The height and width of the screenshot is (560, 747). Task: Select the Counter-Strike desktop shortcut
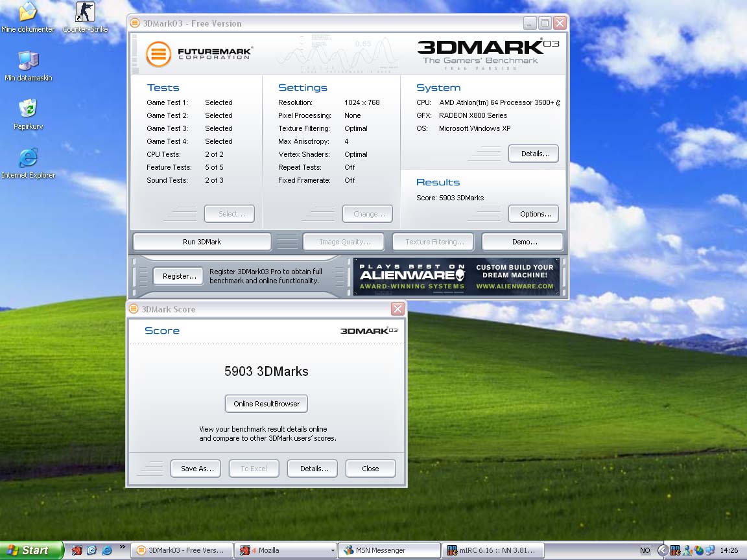[86, 17]
